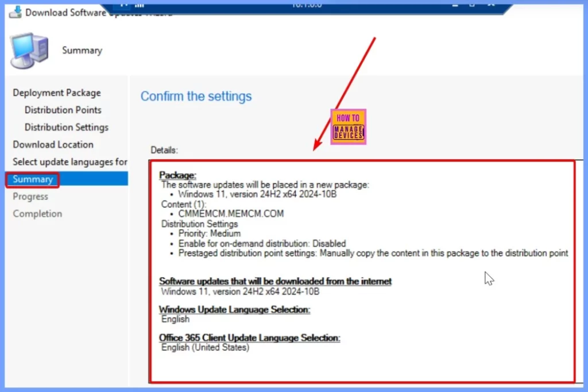
Task: Click 'Windows 11, version 24H2 x64 2024-10B' under Package
Action: [x=257, y=194]
